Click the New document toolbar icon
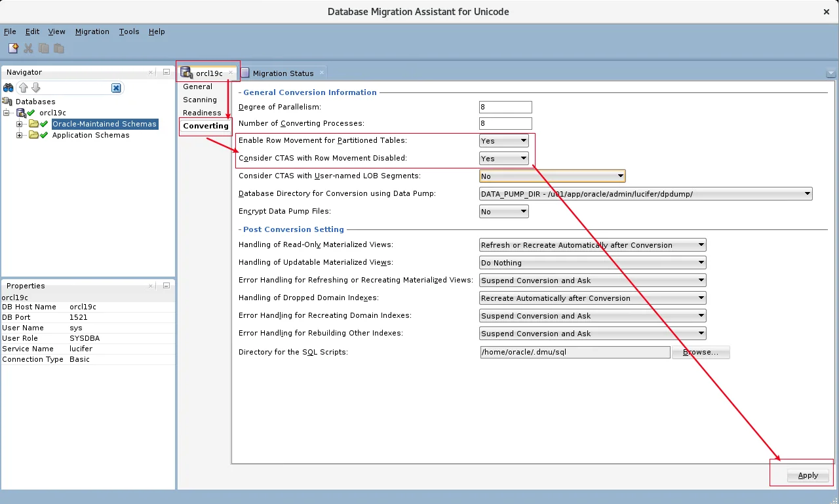Screen dimensions: 839x504 point(13,48)
